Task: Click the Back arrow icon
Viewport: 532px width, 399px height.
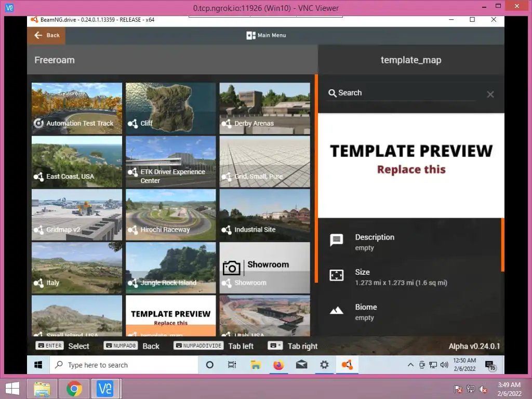Action: tap(38, 35)
